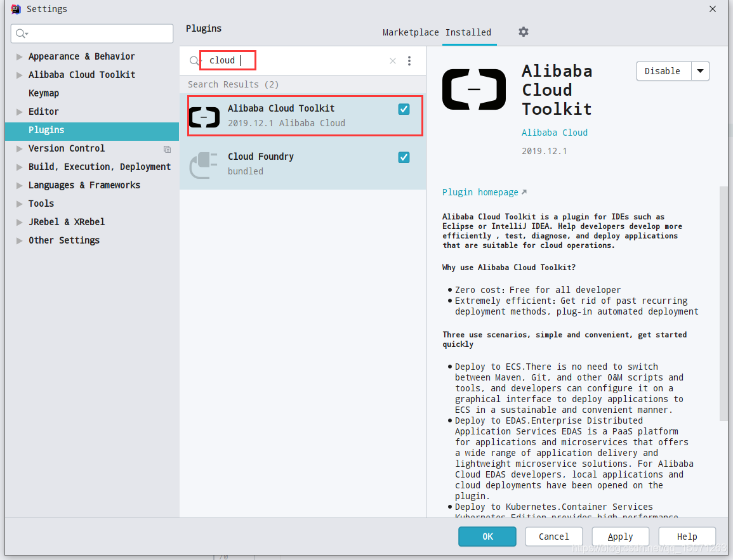This screenshot has width=733, height=560.
Task: Switch to the Installed tab
Action: tap(468, 32)
